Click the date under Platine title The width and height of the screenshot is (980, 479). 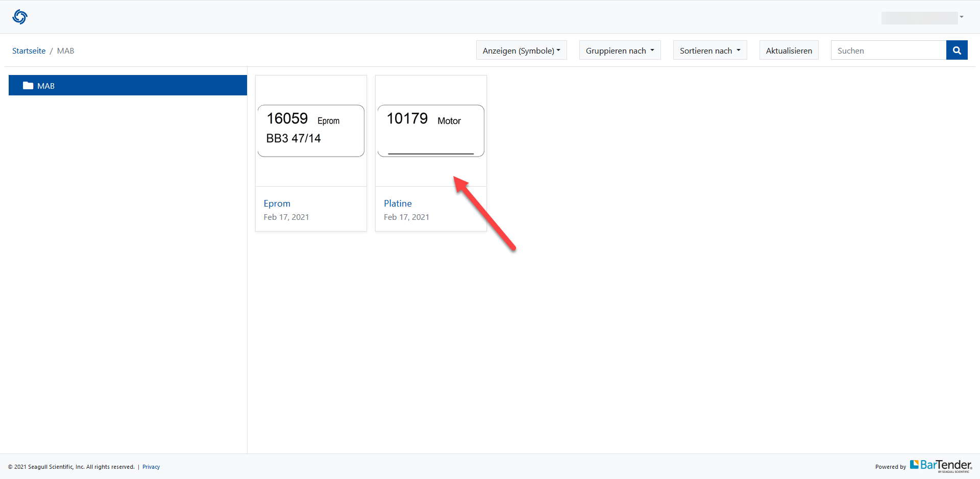click(x=406, y=217)
